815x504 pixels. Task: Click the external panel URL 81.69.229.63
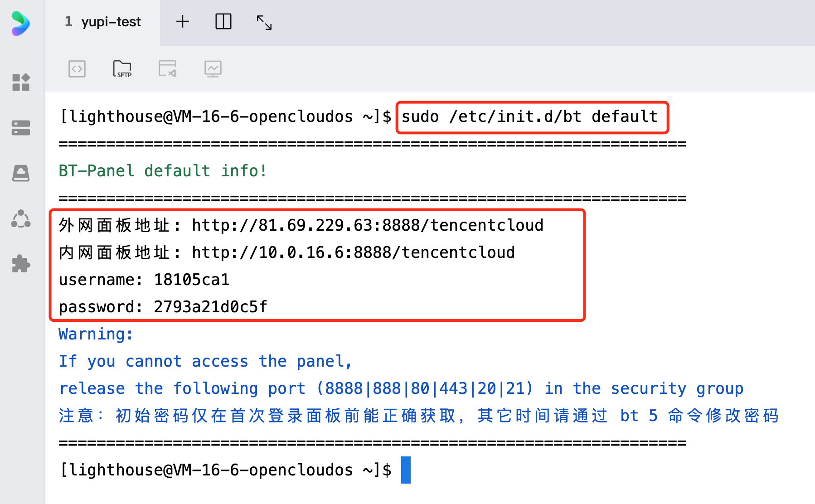367,225
